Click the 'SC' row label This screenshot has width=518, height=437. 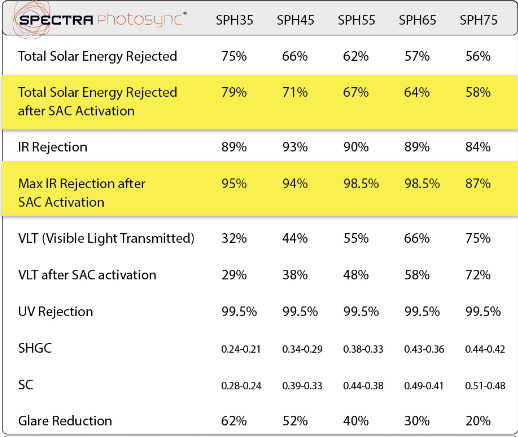26,385
